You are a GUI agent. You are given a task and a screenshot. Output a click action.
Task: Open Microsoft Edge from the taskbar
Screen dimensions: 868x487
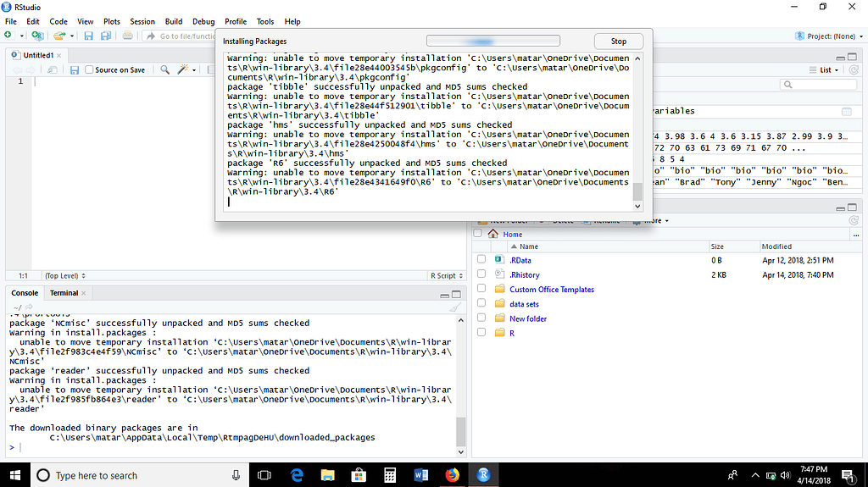297,475
